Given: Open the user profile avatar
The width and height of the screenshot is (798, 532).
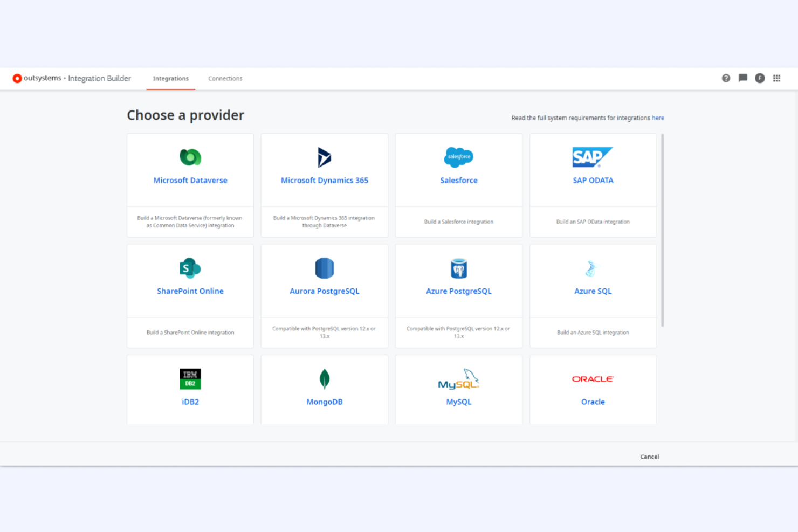Looking at the screenshot, I should click(x=760, y=78).
